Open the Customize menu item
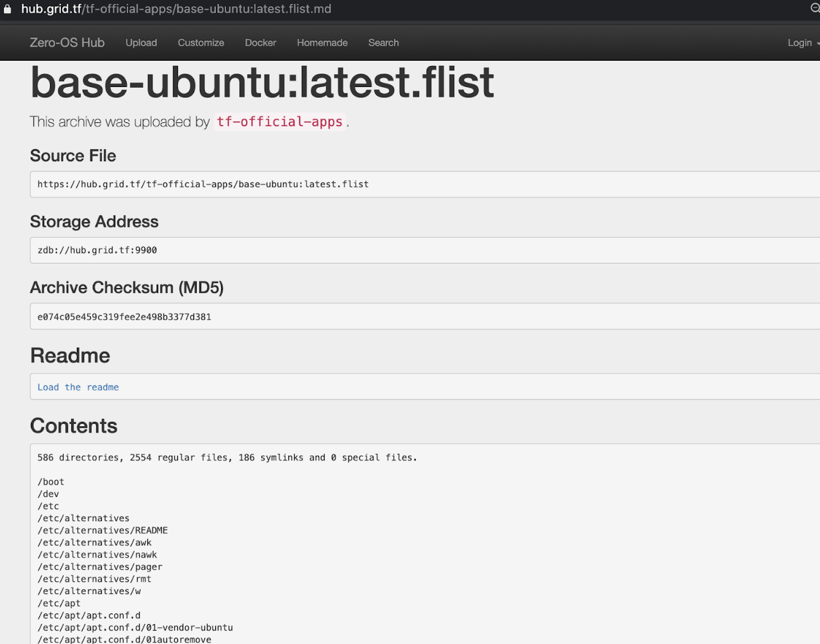Viewport: 820px width, 644px height. tap(201, 43)
